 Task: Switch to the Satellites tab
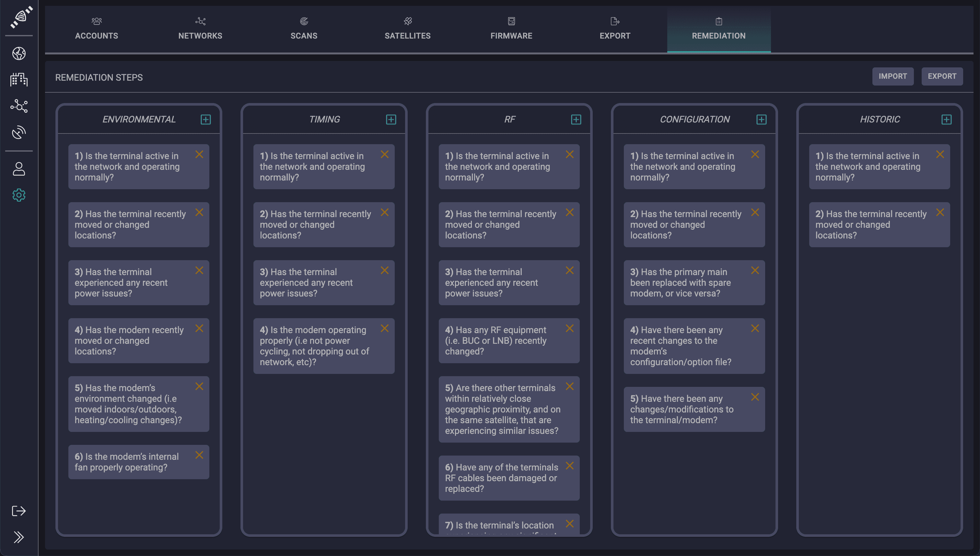[407, 29]
